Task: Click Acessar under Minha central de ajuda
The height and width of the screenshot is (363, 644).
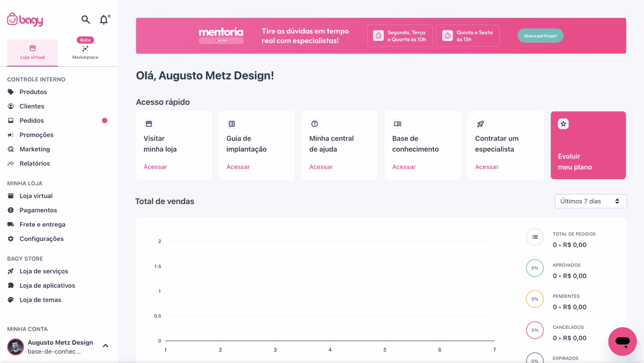Action: [321, 167]
